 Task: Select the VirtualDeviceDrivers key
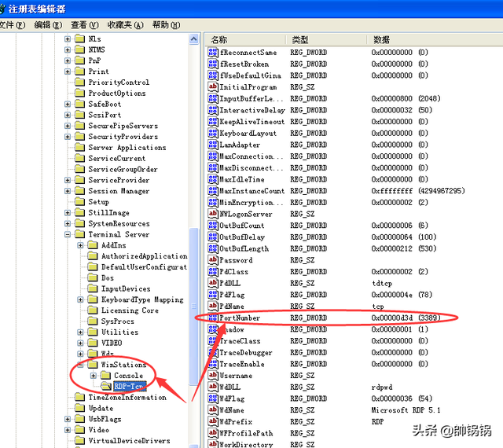129,441
